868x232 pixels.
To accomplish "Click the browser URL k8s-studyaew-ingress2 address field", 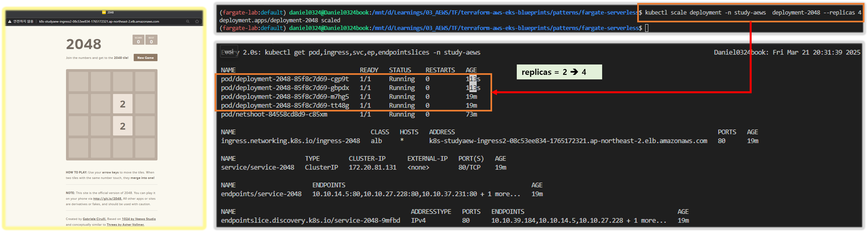I will tap(99, 21).
